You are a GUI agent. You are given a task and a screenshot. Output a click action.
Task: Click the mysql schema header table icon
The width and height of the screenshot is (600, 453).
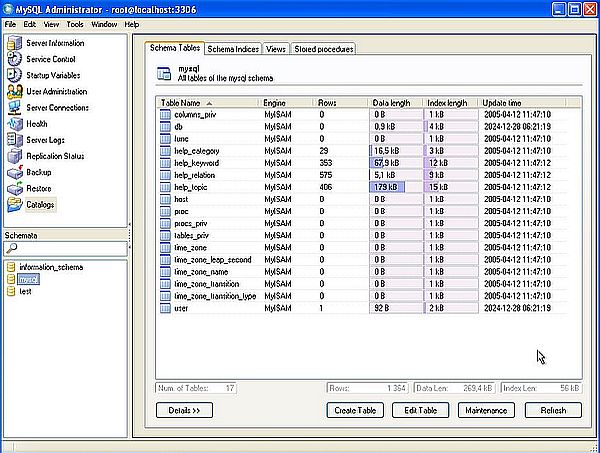pyautogui.click(x=164, y=73)
